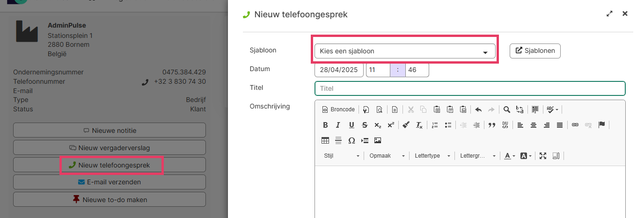Insert a block quote
This screenshot has width=644, height=218.
492,125
